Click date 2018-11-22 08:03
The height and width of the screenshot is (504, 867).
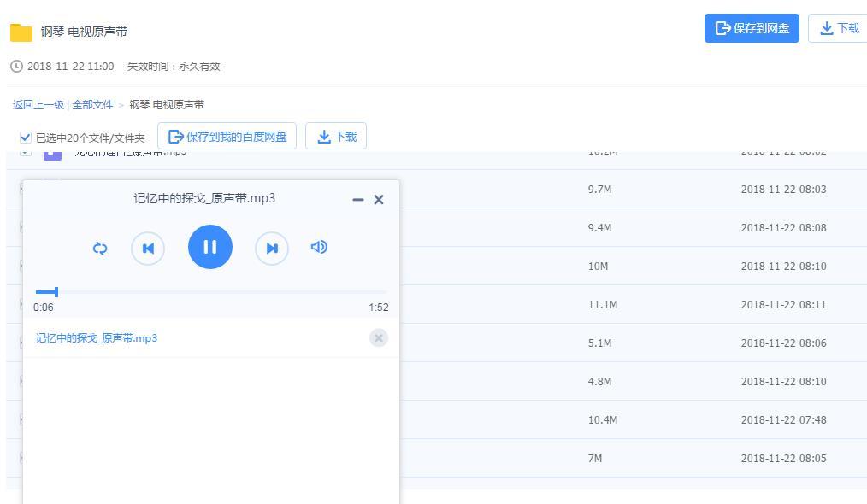point(783,189)
